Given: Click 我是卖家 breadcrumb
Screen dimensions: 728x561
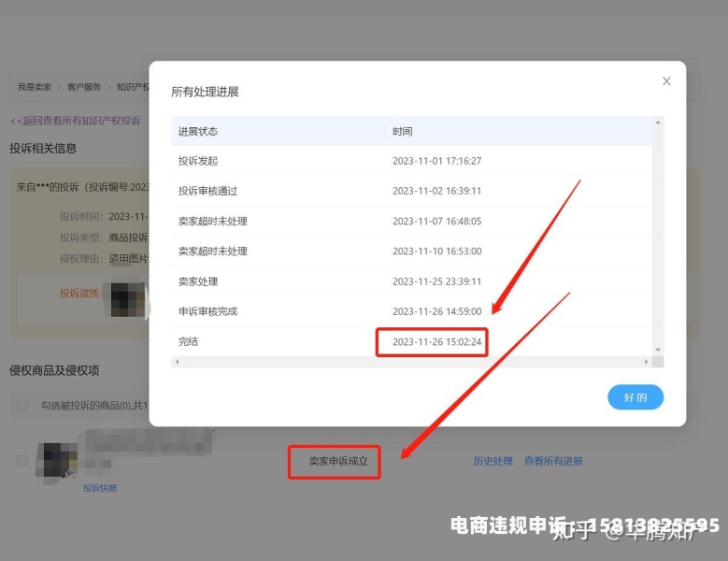Looking at the screenshot, I should click(35, 87).
